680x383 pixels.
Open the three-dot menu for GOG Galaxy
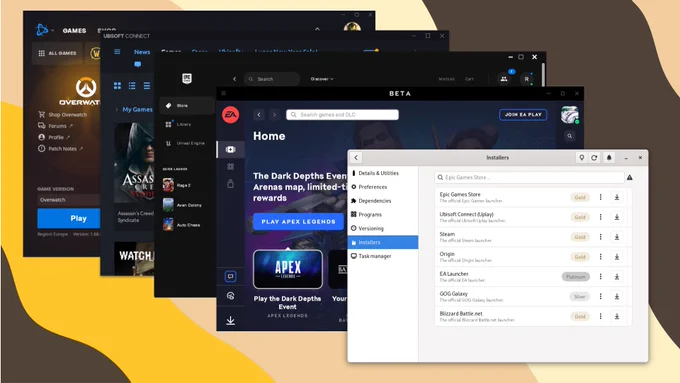click(601, 297)
